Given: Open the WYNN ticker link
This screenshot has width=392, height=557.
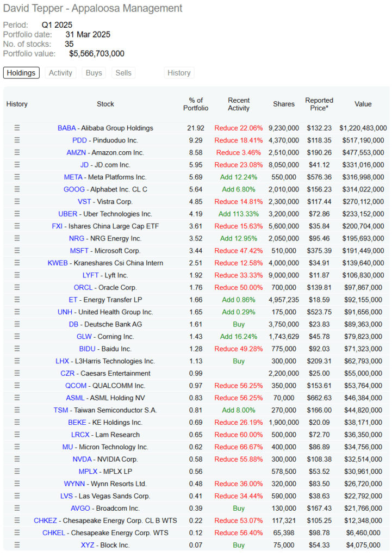Looking at the screenshot, I should point(74,484).
